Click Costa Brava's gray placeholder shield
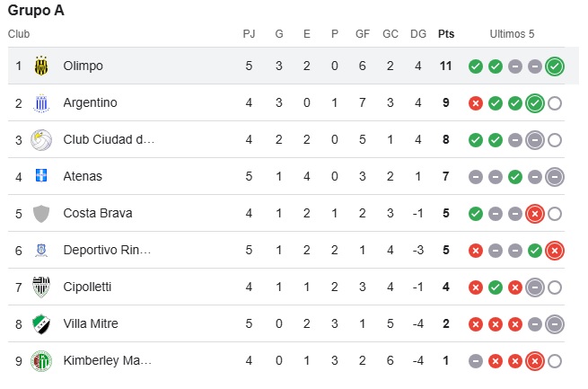 [41, 214]
